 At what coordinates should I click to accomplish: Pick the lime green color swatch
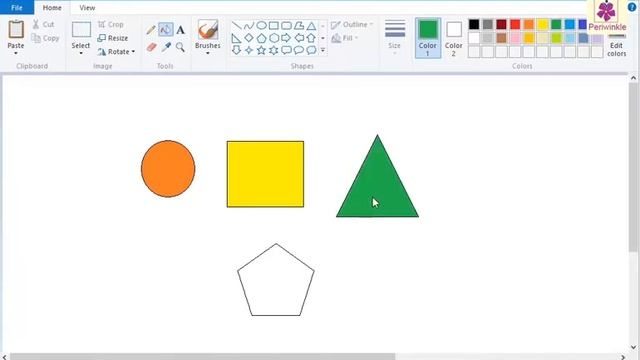556,38
